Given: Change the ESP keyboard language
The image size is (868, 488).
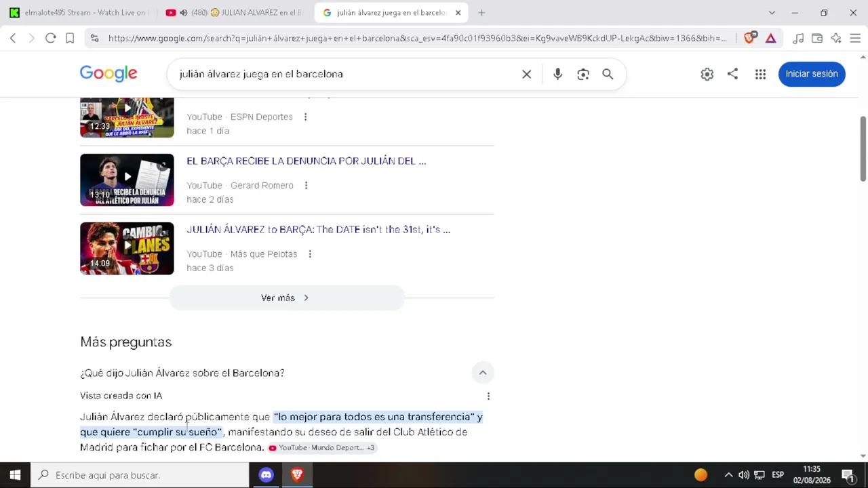Looking at the screenshot, I should tap(778, 475).
